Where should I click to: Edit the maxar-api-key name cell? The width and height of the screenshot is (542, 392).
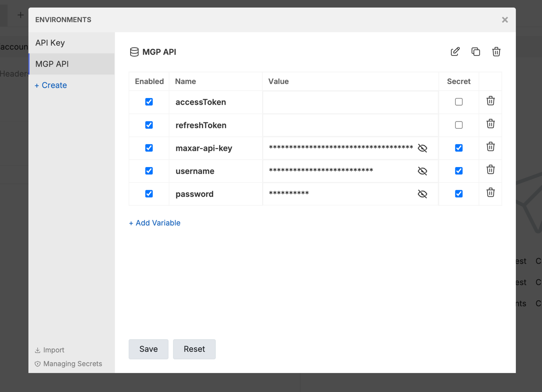[x=216, y=148]
